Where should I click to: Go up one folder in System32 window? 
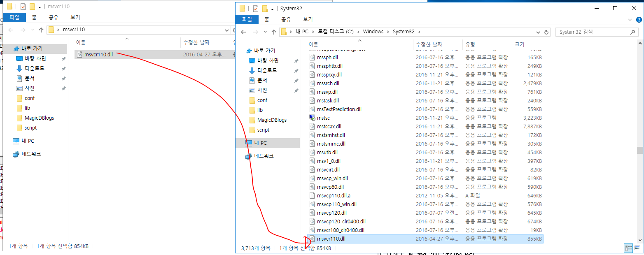coord(274,32)
